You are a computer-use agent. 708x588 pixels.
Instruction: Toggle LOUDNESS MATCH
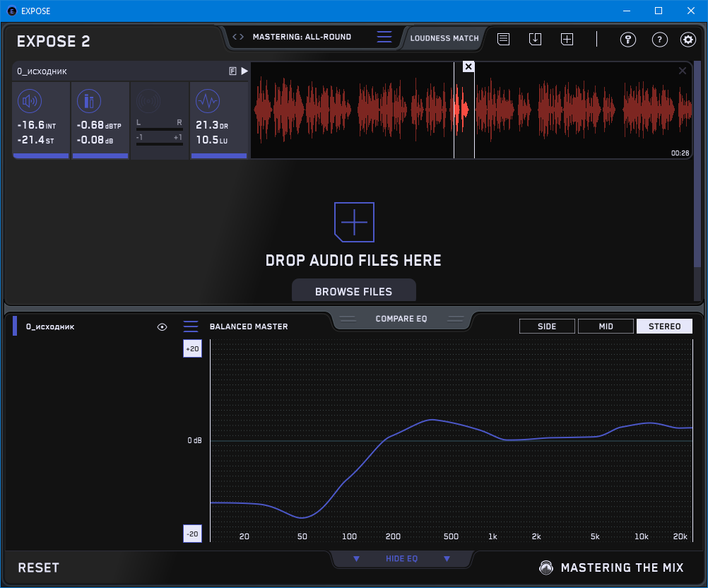[444, 38]
